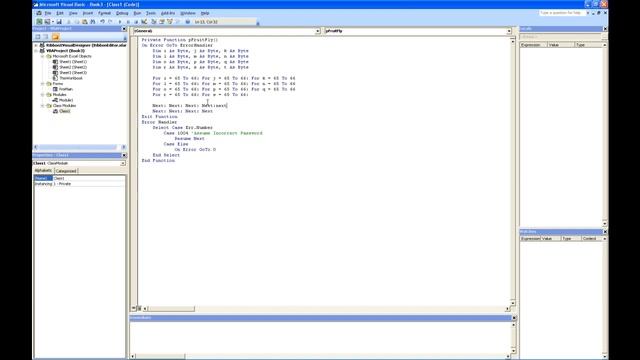Click the 'Type a question for help' box
This screenshot has width=640, height=360.
[x=562, y=13]
